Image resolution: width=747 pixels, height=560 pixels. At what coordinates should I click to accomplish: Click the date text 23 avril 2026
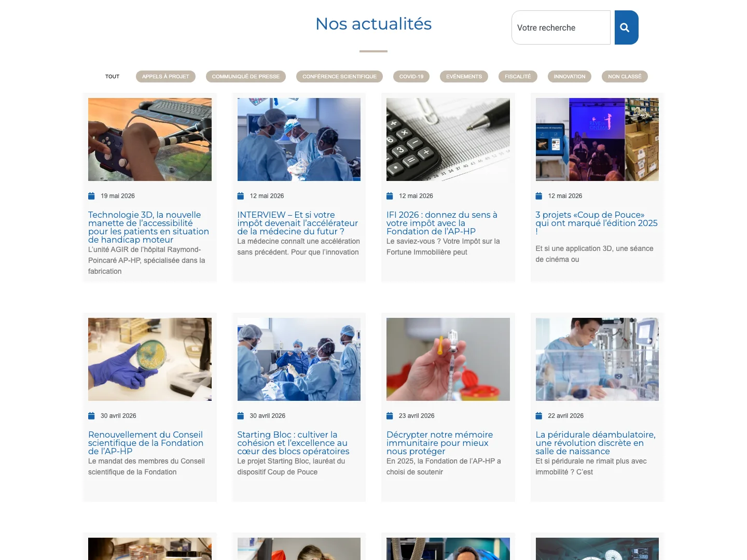(417, 416)
